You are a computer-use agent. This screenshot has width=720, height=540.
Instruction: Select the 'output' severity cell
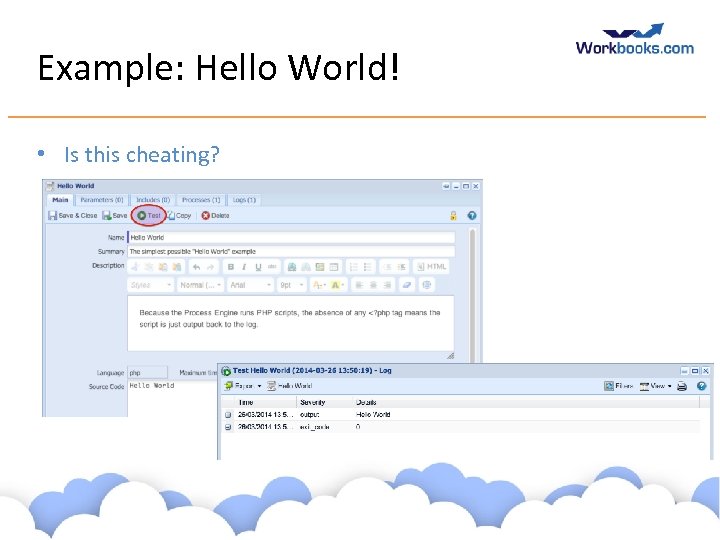tap(309, 414)
